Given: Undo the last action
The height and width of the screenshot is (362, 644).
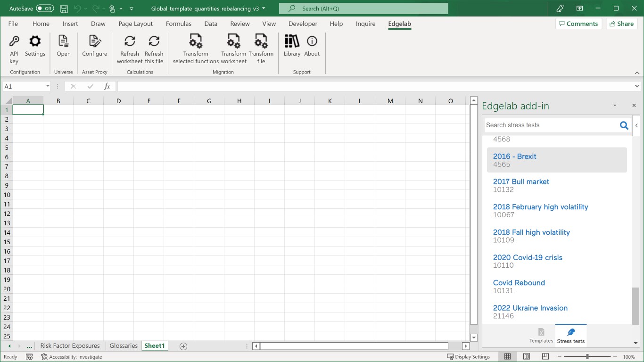Looking at the screenshot, I should tap(77, 8).
